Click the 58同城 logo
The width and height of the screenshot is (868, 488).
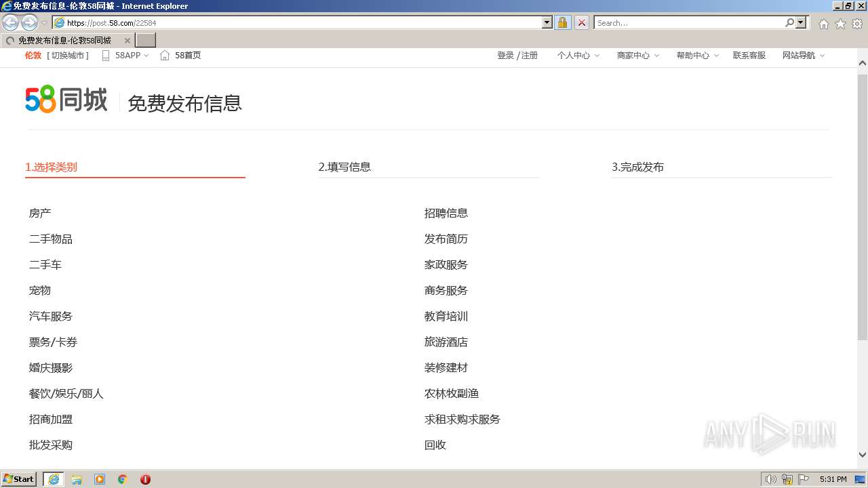tap(66, 100)
